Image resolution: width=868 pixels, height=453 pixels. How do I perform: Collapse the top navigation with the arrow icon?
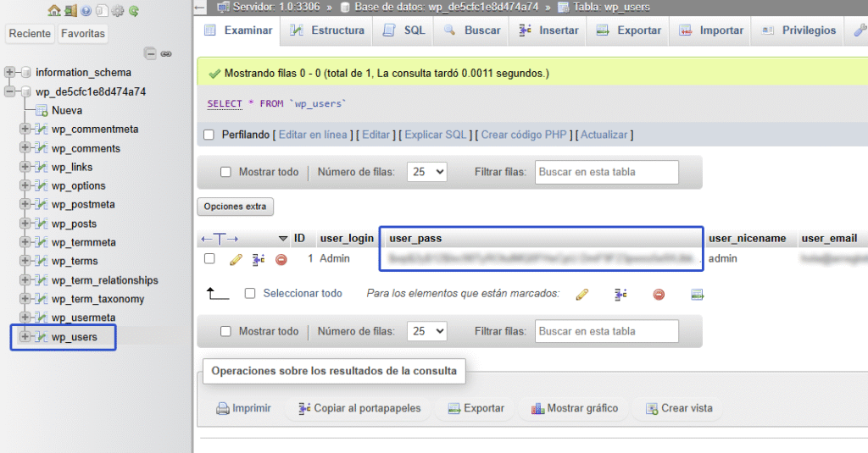point(200,7)
